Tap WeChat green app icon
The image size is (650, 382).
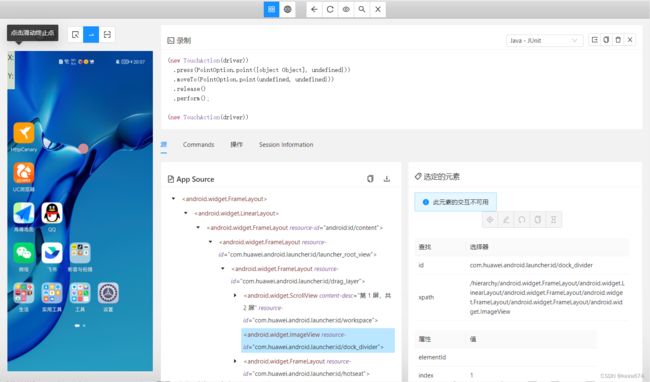[24, 253]
